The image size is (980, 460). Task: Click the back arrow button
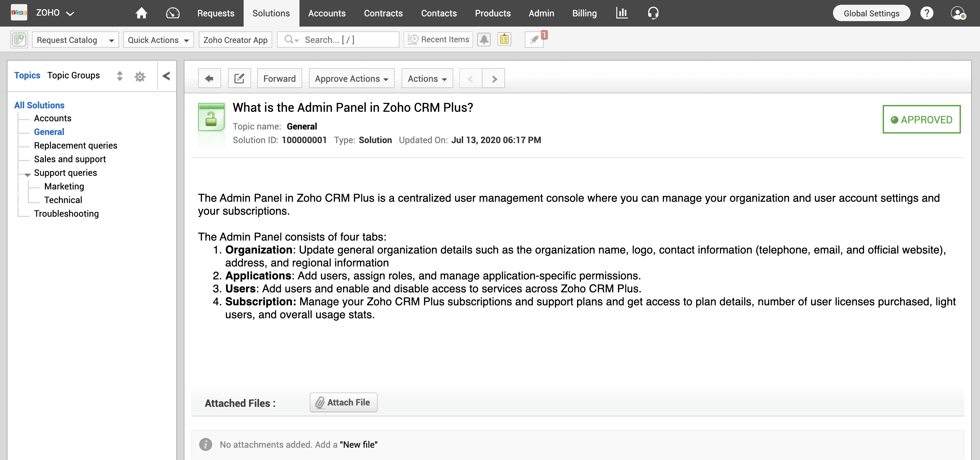pos(209,78)
